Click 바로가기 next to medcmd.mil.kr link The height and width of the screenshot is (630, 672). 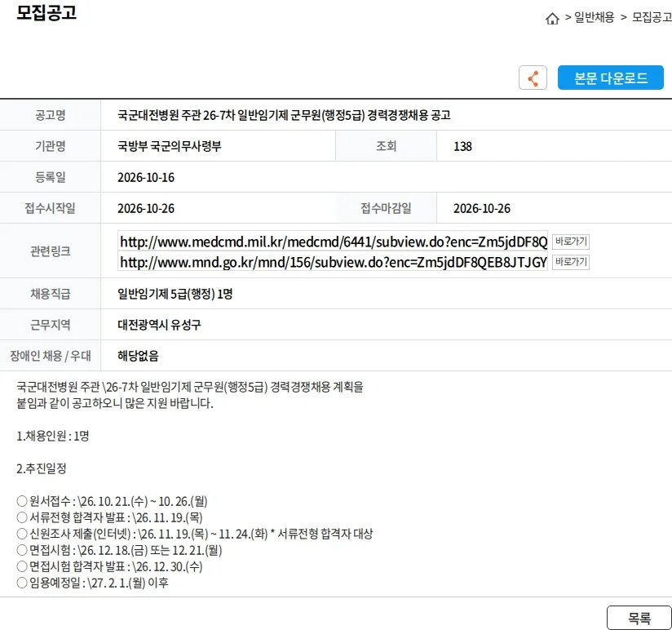pos(571,242)
